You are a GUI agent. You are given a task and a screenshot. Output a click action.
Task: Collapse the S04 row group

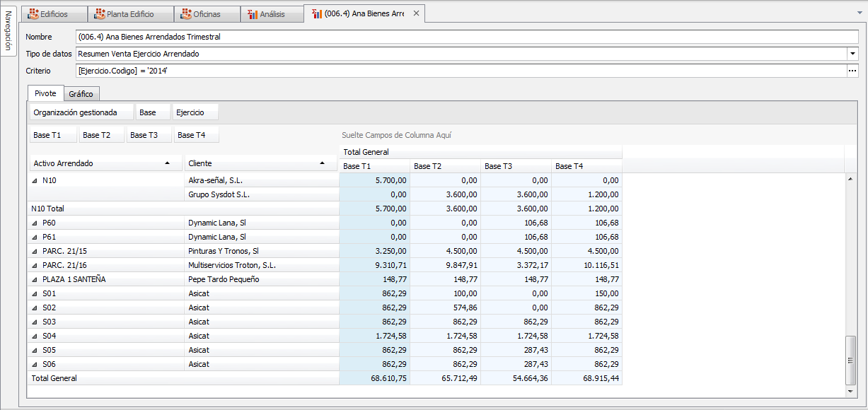click(35, 336)
